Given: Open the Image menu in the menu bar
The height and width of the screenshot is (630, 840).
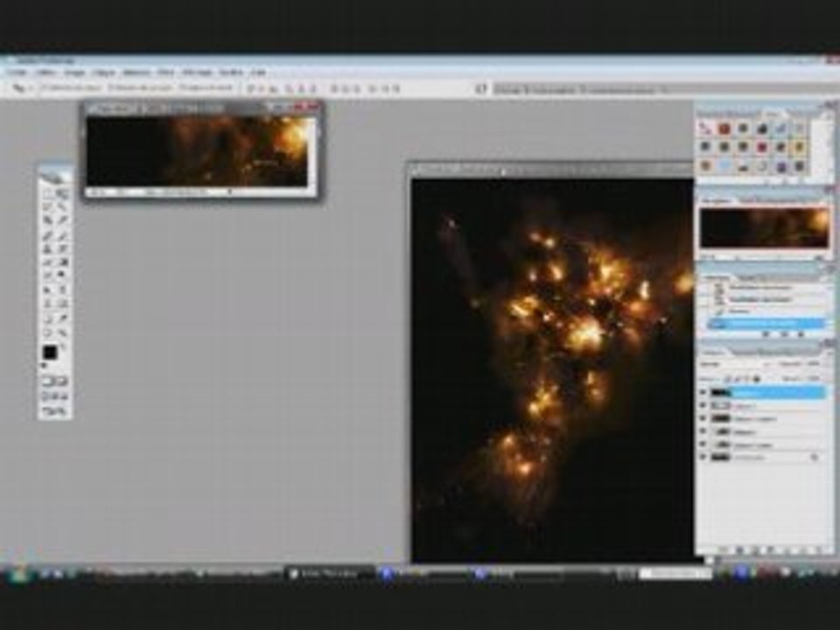Looking at the screenshot, I should tap(73, 72).
